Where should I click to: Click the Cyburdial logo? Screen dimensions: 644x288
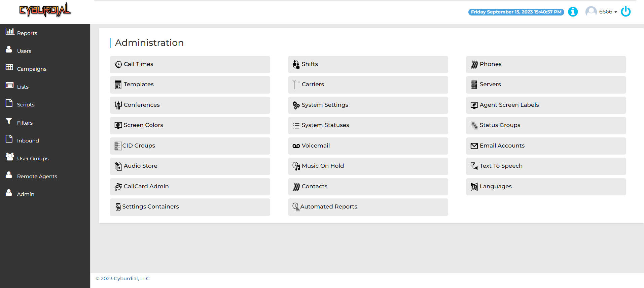pos(45,10)
